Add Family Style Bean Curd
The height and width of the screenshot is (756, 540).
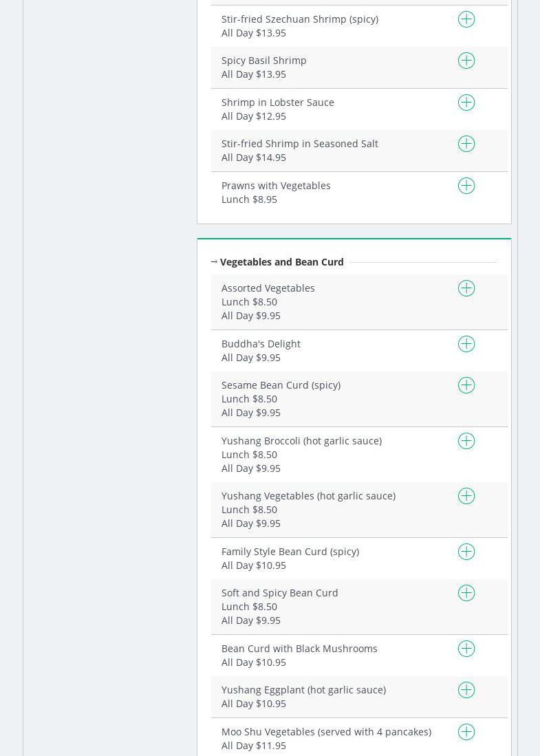coord(466,552)
